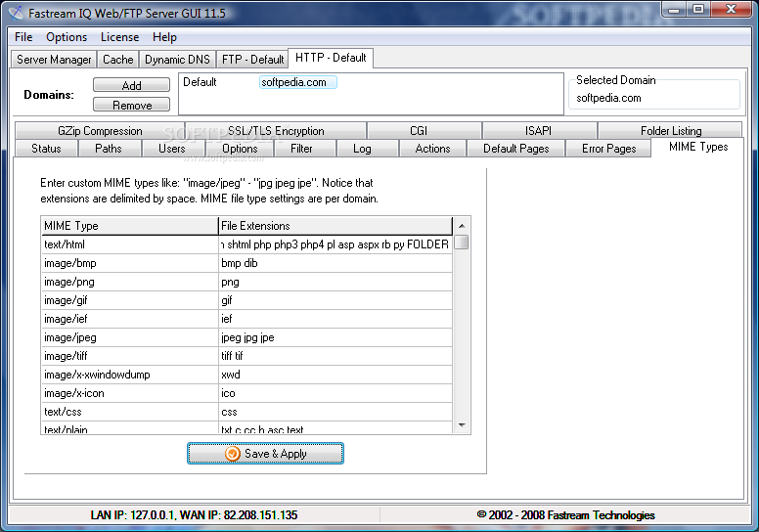Open the Help menu
This screenshot has width=759, height=532.
point(164,37)
